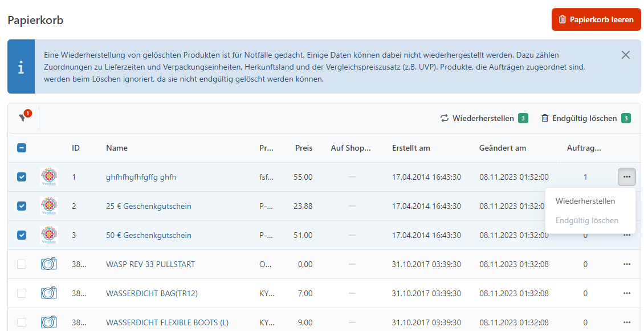This screenshot has width=644, height=331.
Task: Click camera placeholder icon for WASP REV 33 PULLSTART
Action: (x=49, y=264)
